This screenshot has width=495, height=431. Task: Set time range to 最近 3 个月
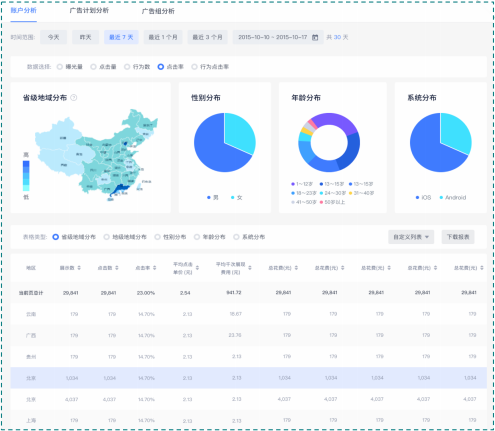tap(207, 37)
